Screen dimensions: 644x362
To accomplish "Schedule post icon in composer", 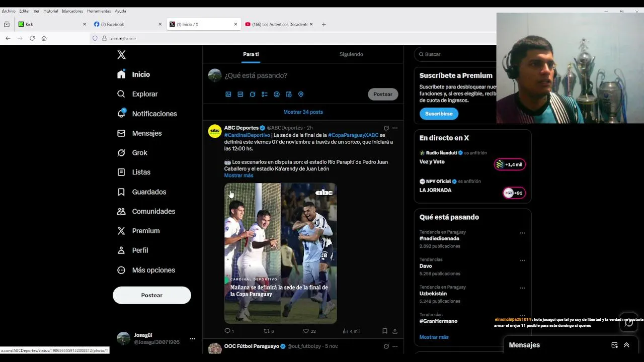I will (289, 94).
